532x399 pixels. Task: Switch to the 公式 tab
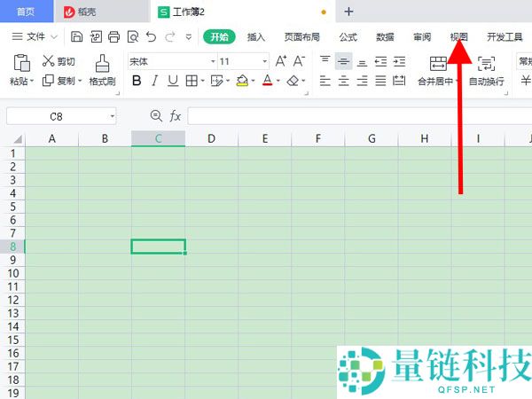click(x=348, y=36)
